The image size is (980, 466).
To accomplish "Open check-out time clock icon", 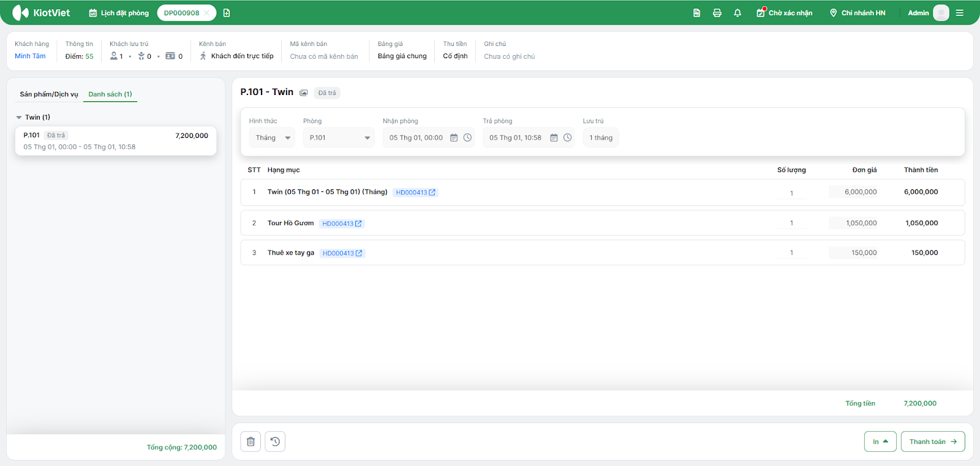I will [568, 138].
